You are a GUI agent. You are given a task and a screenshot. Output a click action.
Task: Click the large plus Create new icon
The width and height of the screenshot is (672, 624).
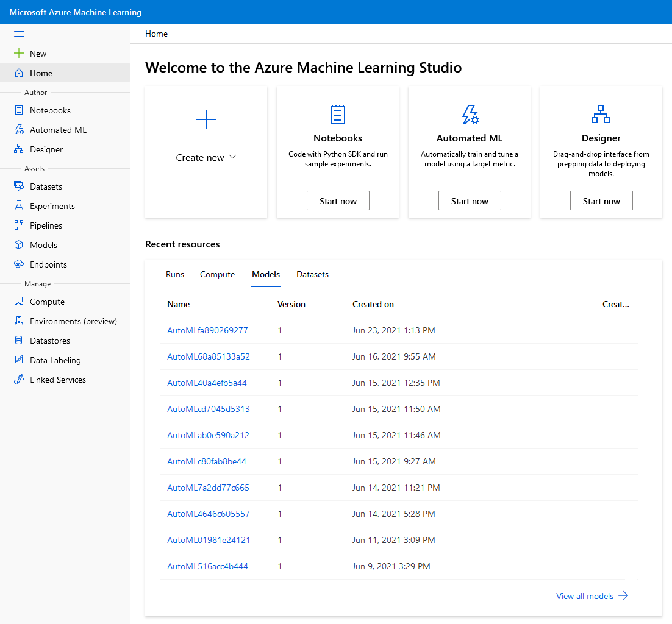click(x=206, y=119)
